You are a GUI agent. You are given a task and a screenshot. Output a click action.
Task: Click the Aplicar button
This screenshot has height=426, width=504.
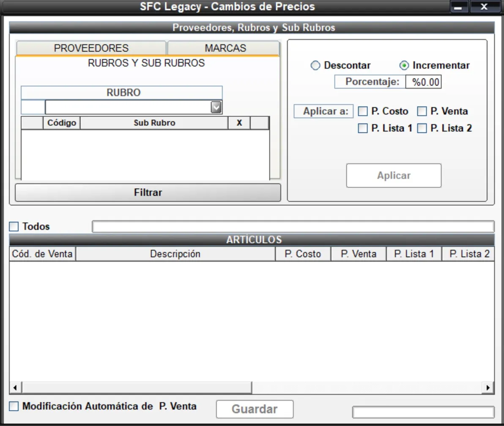[x=394, y=175]
